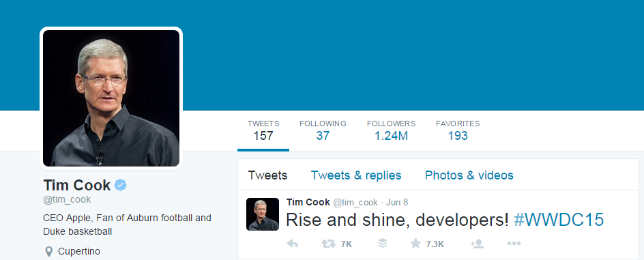View the 157 Tweets count
Image resolution: width=644 pixels, height=260 pixels.
click(x=263, y=130)
